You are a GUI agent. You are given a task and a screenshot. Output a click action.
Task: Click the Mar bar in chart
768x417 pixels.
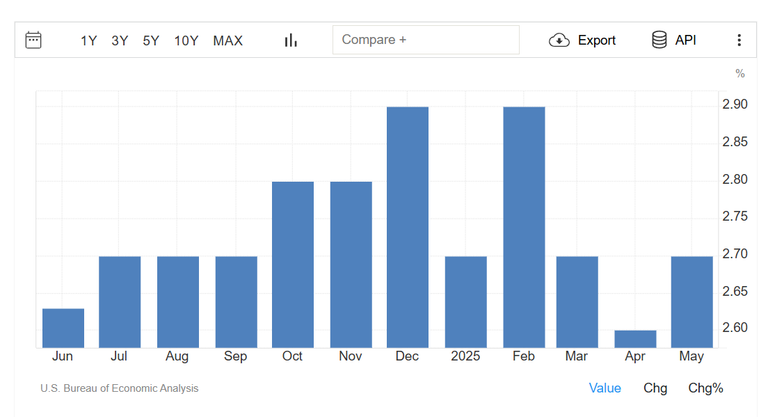click(x=577, y=302)
